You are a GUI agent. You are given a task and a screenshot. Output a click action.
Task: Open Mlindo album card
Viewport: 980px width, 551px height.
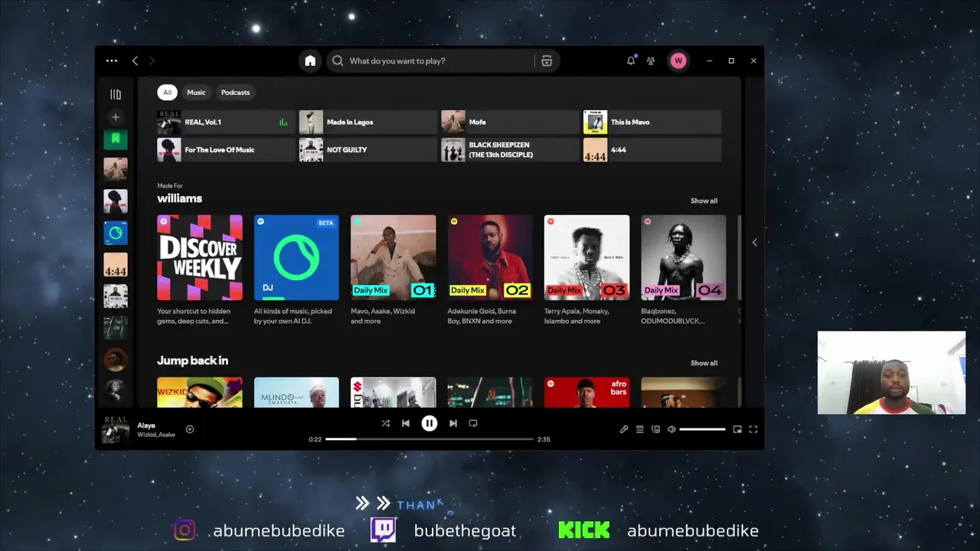[296, 393]
